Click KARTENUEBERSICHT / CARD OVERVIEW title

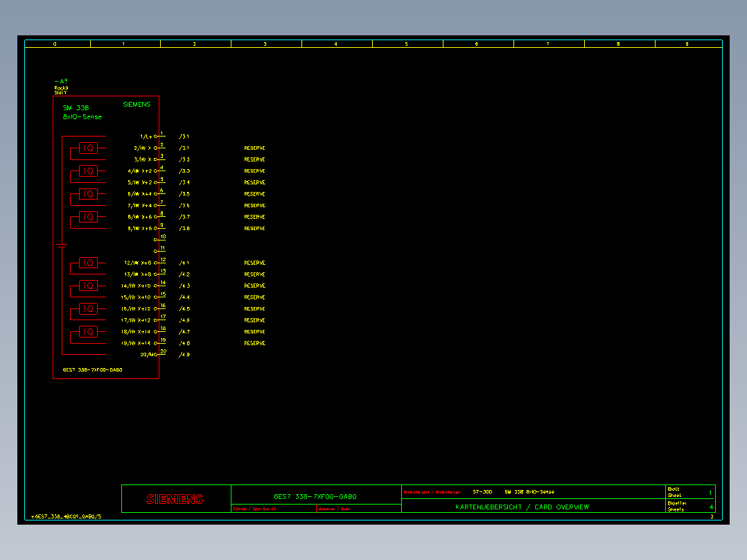pos(522,507)
